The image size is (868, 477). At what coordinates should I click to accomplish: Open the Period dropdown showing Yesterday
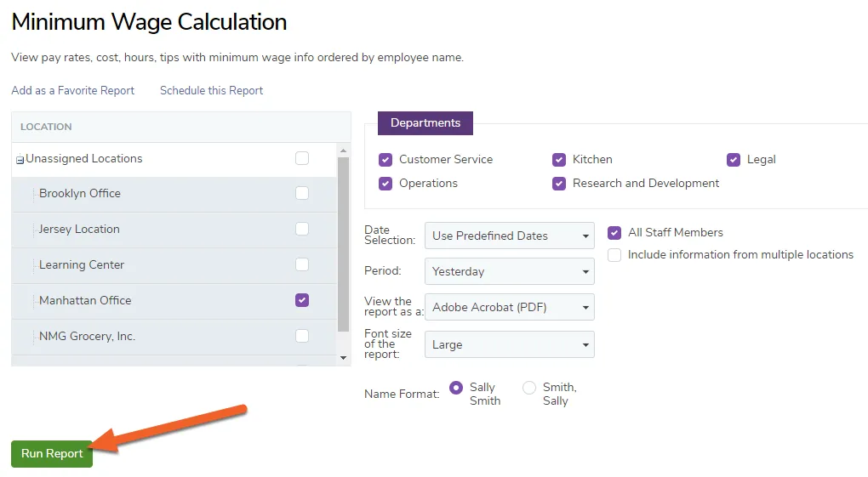(x=509, y=271)
